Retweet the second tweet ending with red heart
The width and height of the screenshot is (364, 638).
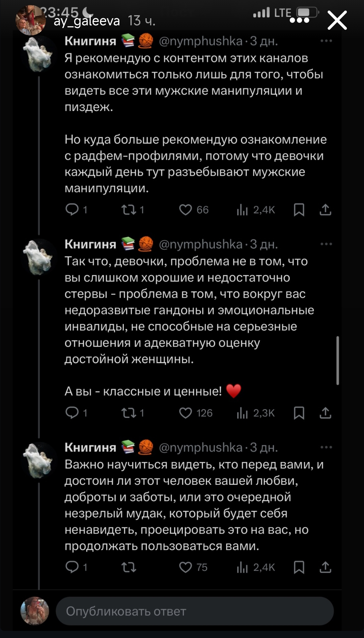(129, 413)
